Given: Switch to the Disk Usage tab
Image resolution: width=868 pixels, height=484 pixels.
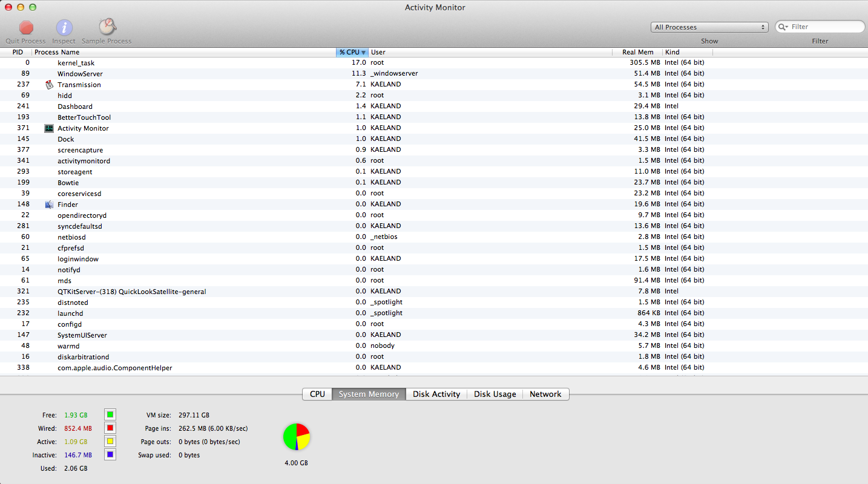Looking at the screenshot, I should coord(495,394).
